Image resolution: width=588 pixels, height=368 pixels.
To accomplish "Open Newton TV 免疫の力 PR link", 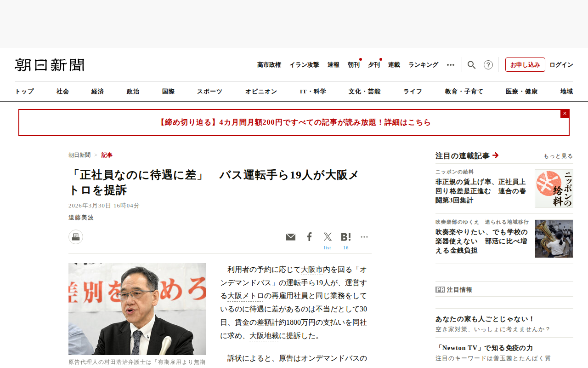I will [484, 348].
